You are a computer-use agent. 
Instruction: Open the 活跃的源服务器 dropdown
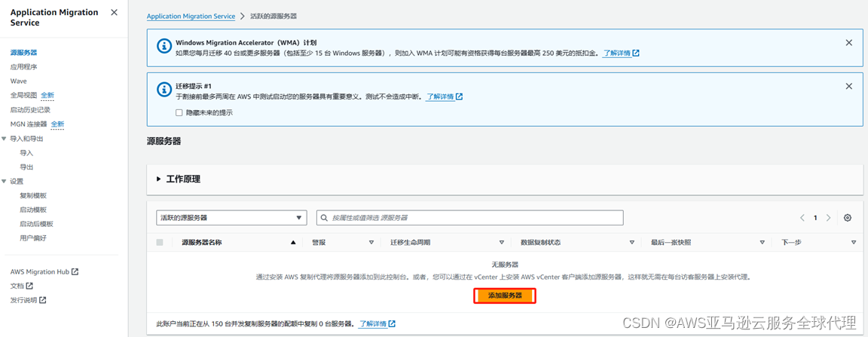231,218
